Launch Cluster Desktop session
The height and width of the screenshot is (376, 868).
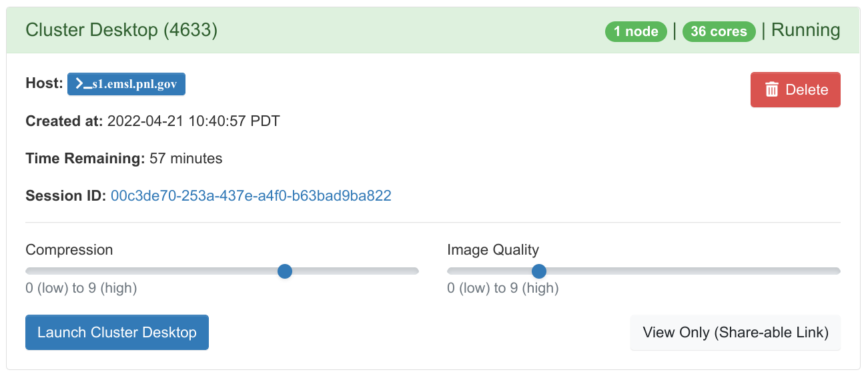pyautogui.click(x=117, y=332)
